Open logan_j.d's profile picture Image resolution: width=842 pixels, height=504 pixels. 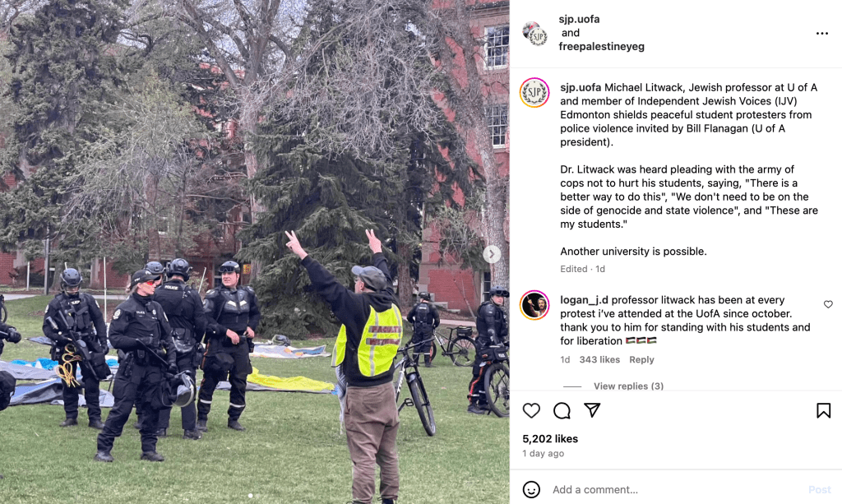click(534, 305)
